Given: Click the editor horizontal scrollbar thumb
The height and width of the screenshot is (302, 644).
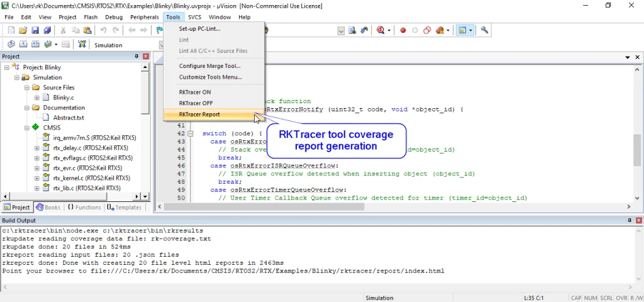Looking at the screenshot, I should 265,207.
